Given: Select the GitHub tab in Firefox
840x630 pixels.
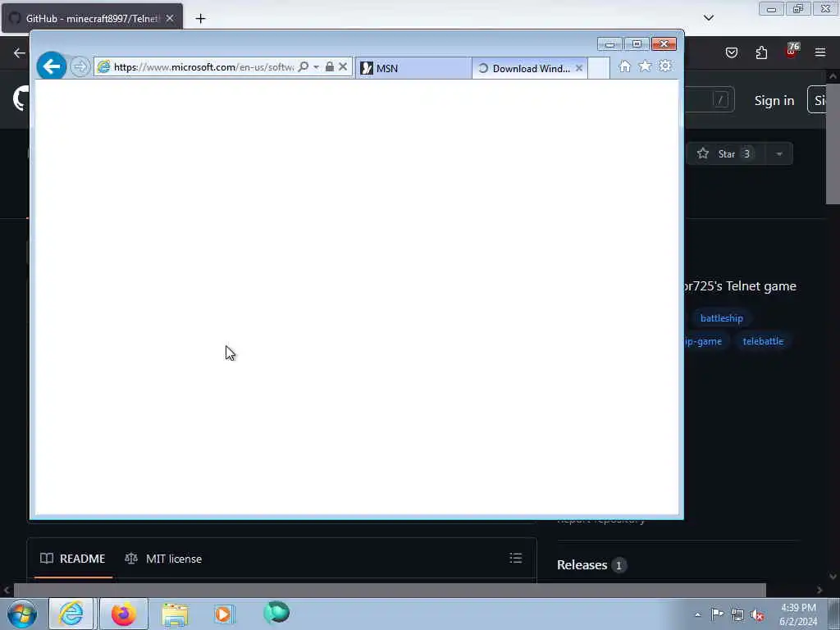Looking at the screenshot, I should point(92,18).
